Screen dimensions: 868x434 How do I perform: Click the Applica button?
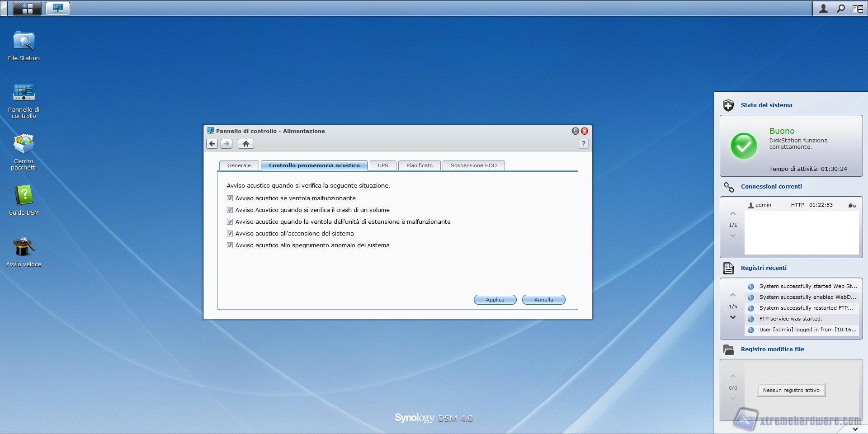pyautogui.click(x=495, y=300)
